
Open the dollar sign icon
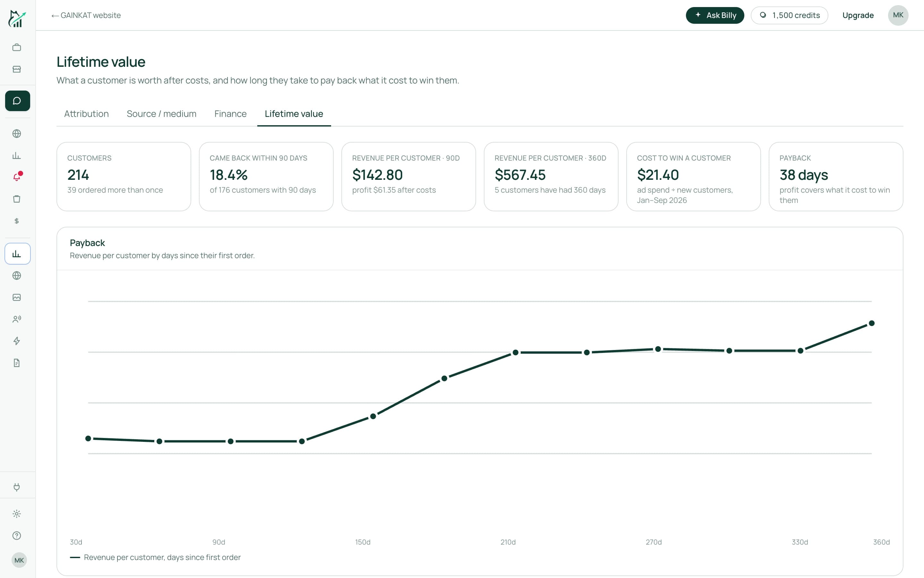point(16,221)
